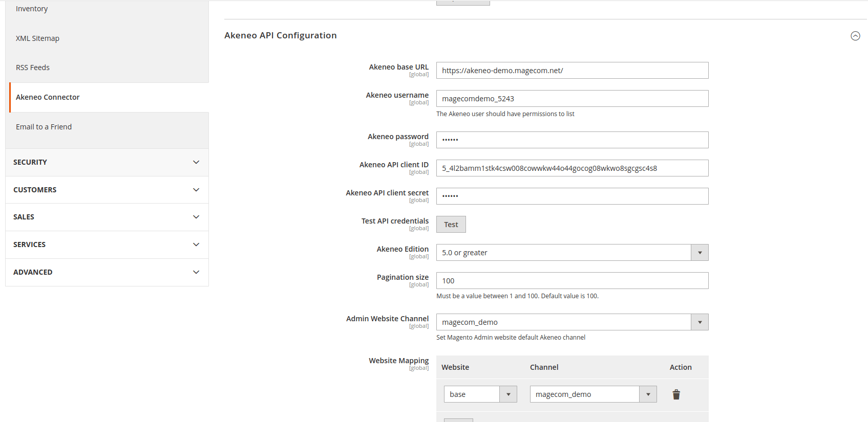The height and width of the screenshot is (422, 868).
Task: Select the Akeneo Connector tab
Action: [109, 97]
